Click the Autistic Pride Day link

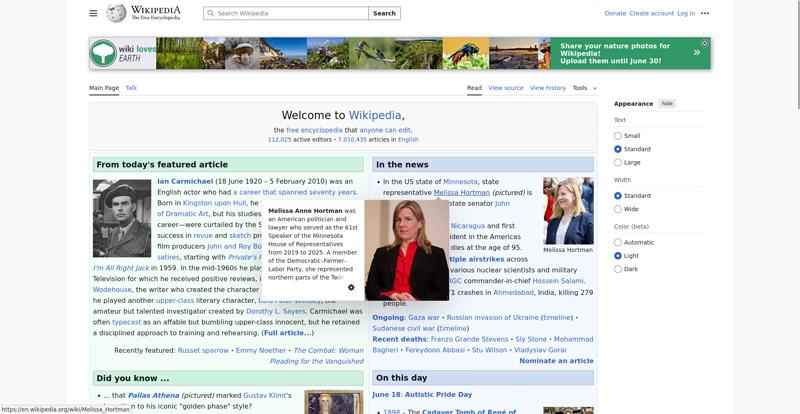(439, 395)
